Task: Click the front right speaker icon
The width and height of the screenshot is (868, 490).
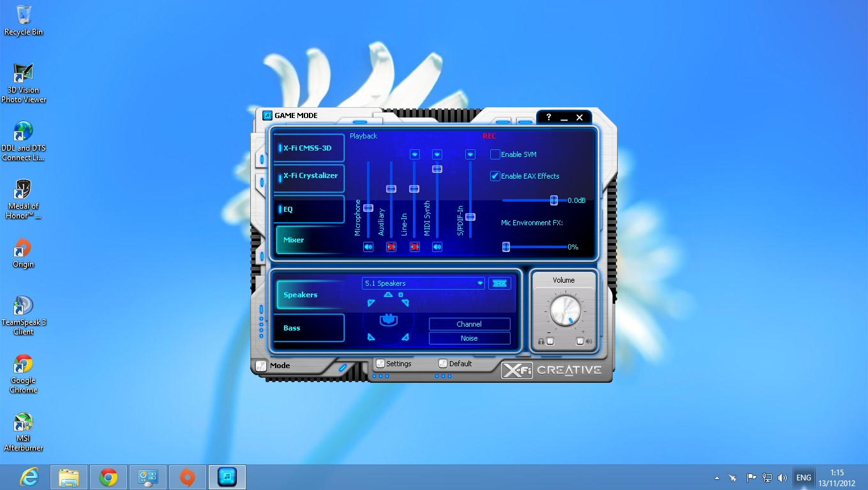Action: click(405, 303)
